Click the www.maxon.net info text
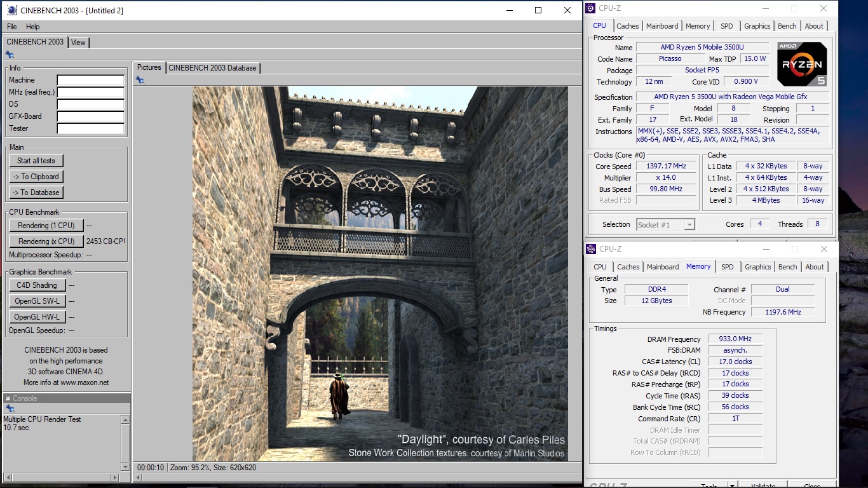The image size is (868, 488). pos(85,383)
